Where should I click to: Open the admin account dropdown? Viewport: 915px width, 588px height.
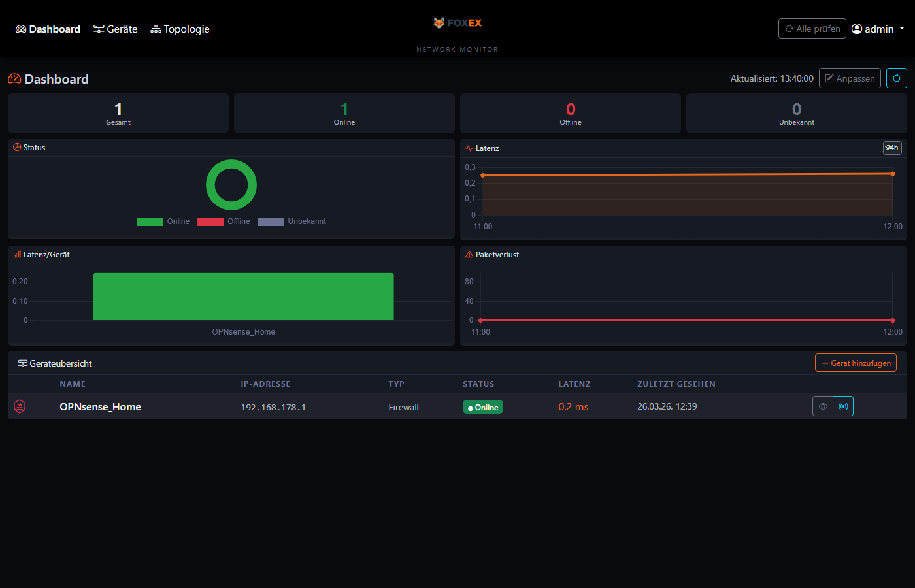[877, 29]
